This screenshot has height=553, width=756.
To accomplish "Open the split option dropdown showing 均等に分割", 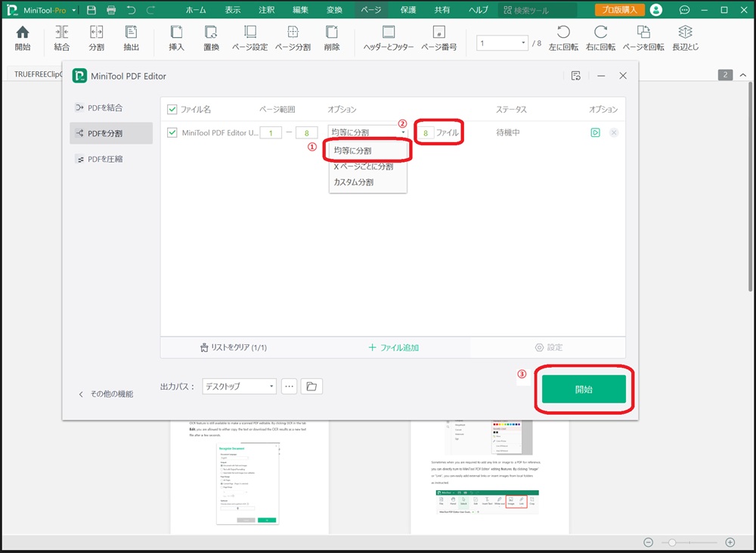I will (x=368, y=132).
